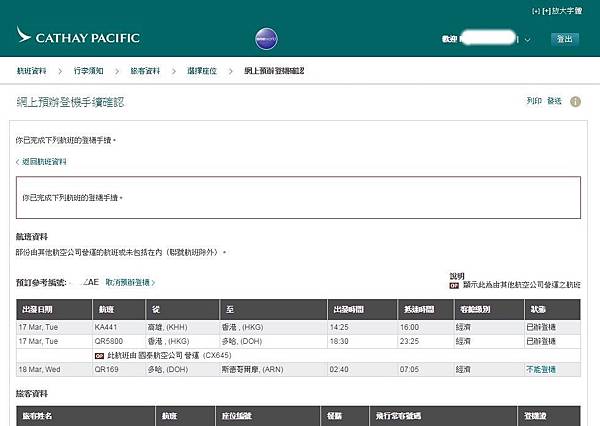Click the codeshare icon beside CX645 note
The height and width of the screenshot is (426, 600).
click(x=99, y=356)
